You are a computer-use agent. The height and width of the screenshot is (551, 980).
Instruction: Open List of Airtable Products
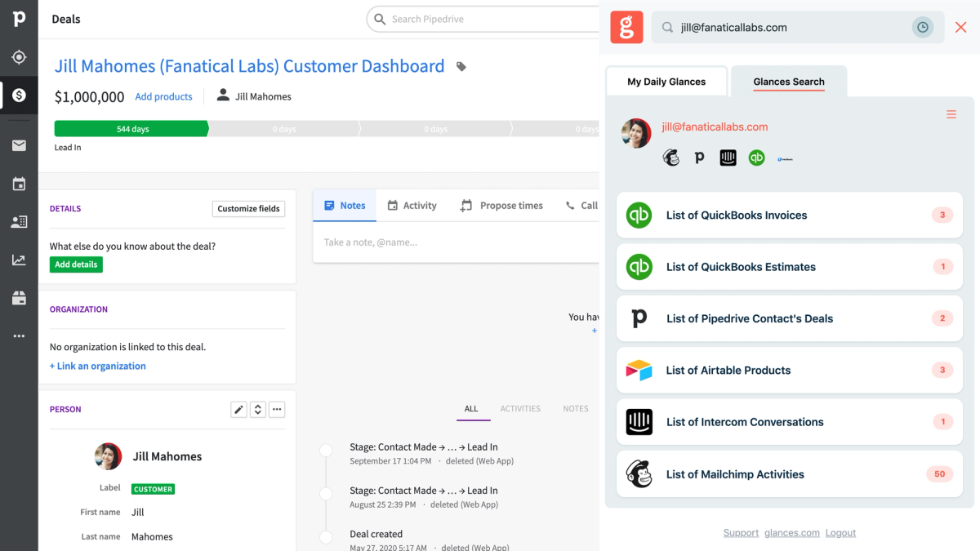(790, 370)
